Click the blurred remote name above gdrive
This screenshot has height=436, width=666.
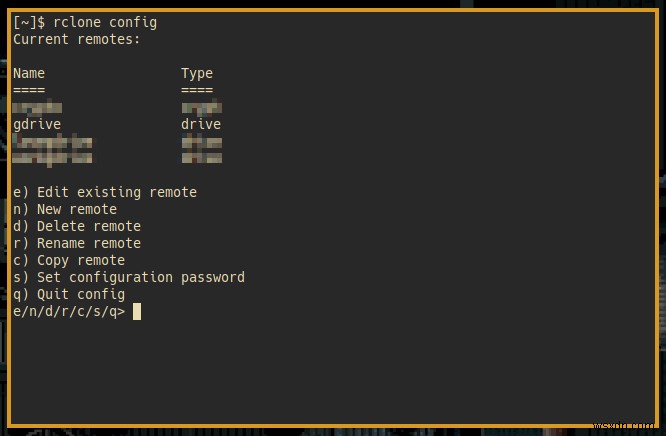(x=37, y=107)
